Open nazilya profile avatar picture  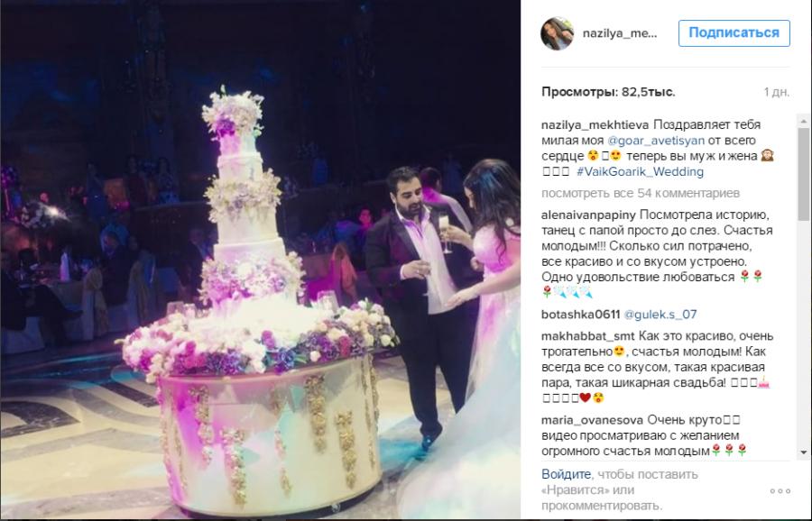(x=558, y=33)
